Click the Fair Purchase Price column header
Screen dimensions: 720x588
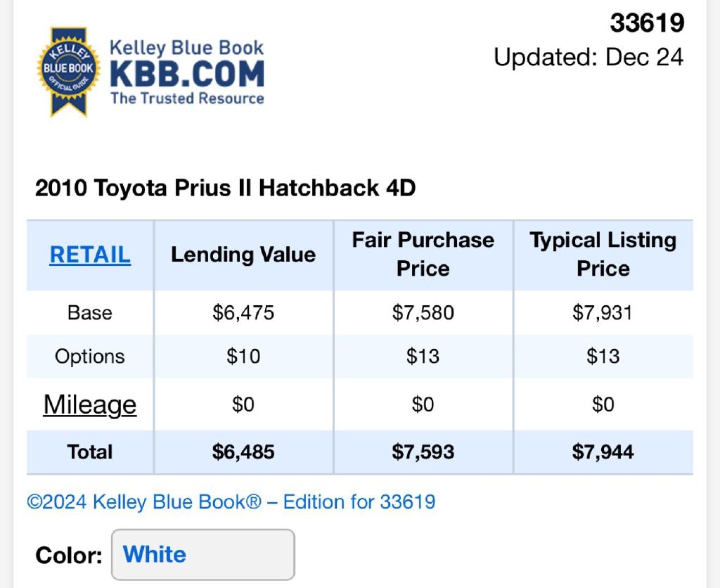[423, 255]
